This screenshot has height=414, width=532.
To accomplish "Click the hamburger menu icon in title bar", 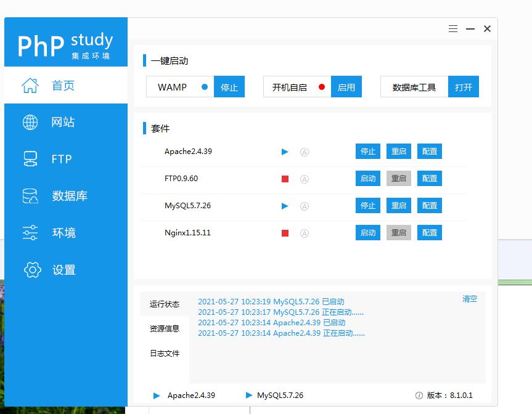I will click(453, 29).
